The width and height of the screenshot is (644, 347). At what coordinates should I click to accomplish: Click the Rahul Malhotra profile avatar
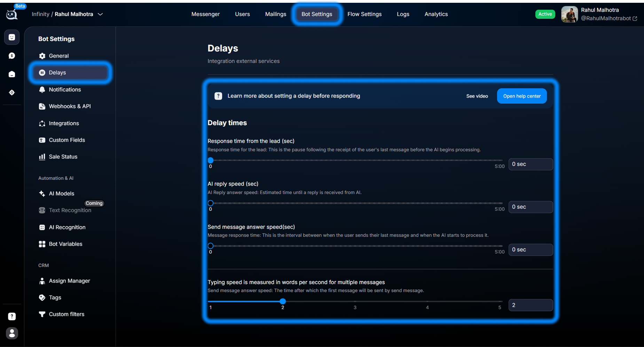570,14
